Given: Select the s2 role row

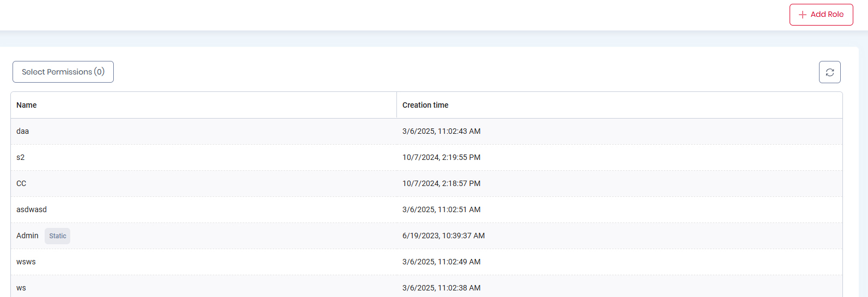Looking at the screenshot, I should point(426,157).
